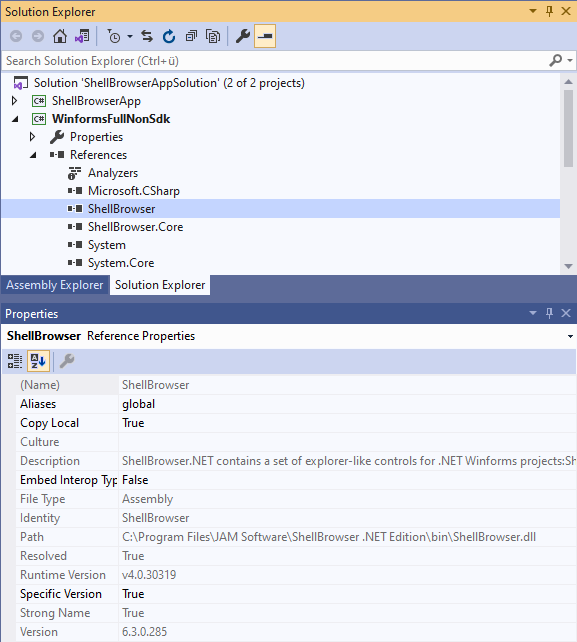Click the Strong Name property row
The image size is (577, 642).
point(296,613)
